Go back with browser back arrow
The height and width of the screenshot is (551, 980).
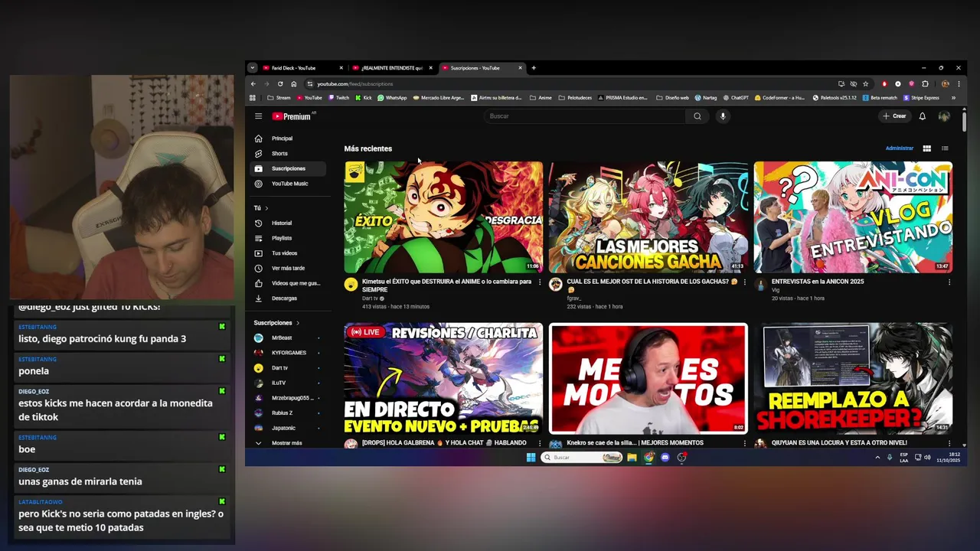point(253,84)
